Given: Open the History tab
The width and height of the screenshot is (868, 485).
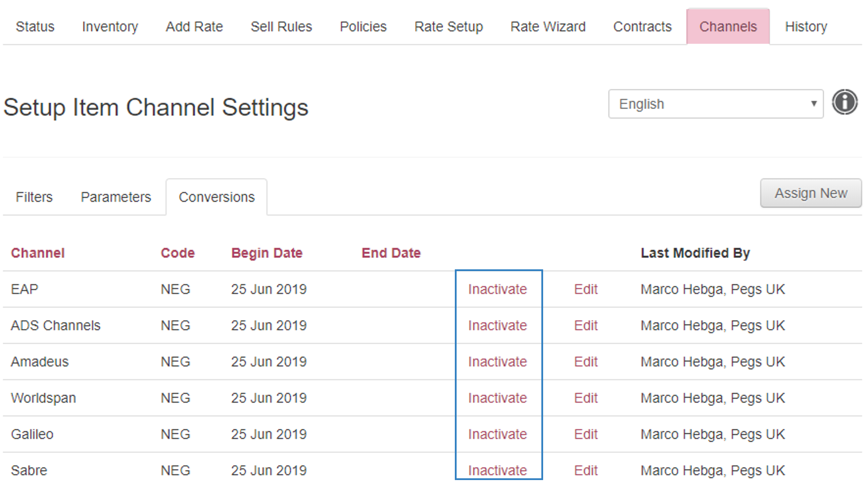Looking at the screenshot, I should click(x=806, y=27).
